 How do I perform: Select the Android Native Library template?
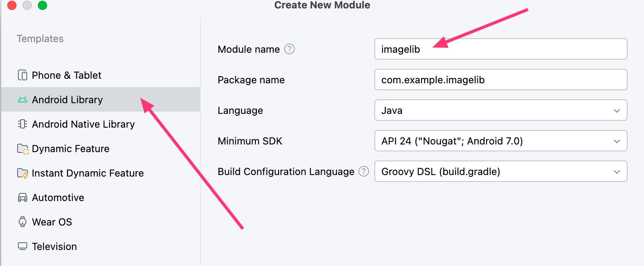tap(83, 124)
